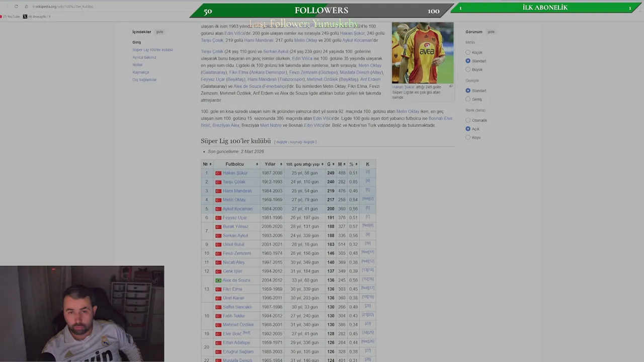Click the flag icon next to Tanju Çolak
The height and width of the screenshot is (362, 644).
[218, 182]
